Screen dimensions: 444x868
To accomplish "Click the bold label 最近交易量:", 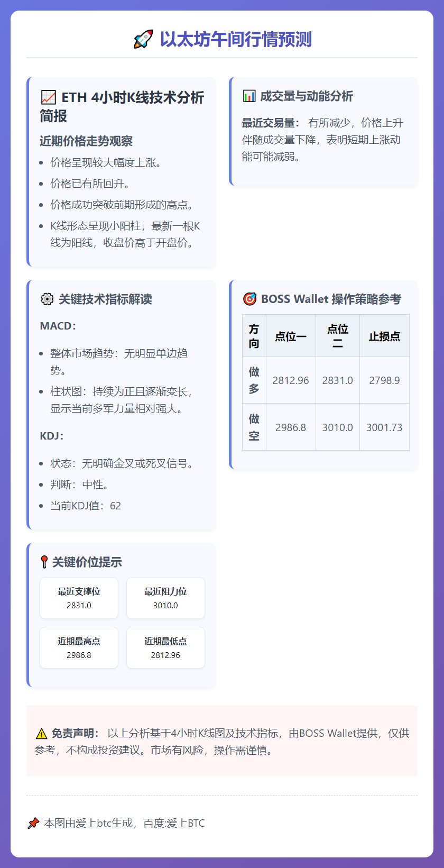I will [271, 123].
